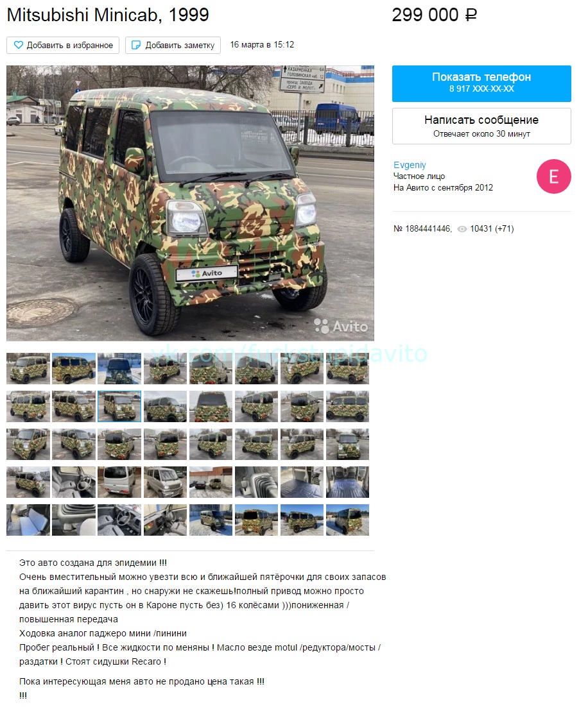
Task: Select the last thumbnail in bottom row
Action: pos(347,520)
